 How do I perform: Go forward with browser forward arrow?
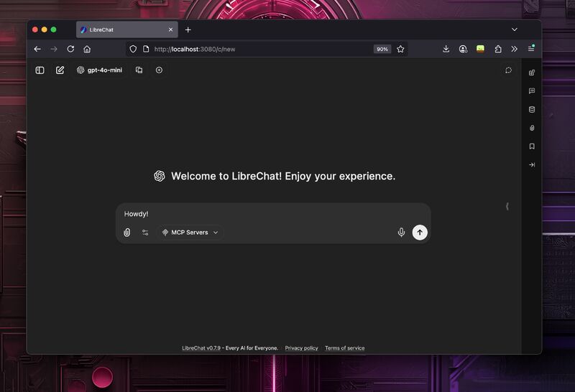54,49
